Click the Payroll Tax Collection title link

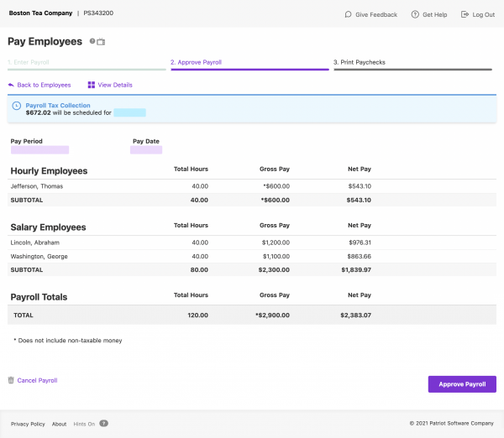point(56,105)
